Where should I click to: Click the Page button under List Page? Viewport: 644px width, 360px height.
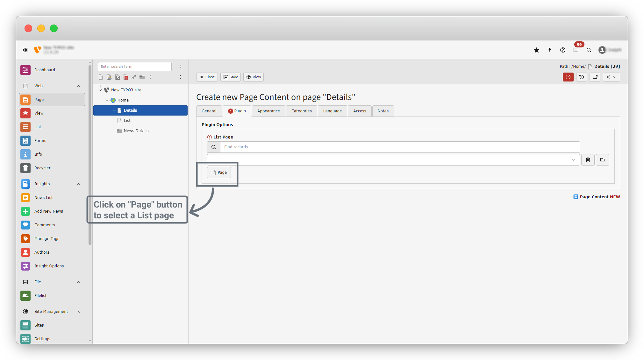[219, 173]
